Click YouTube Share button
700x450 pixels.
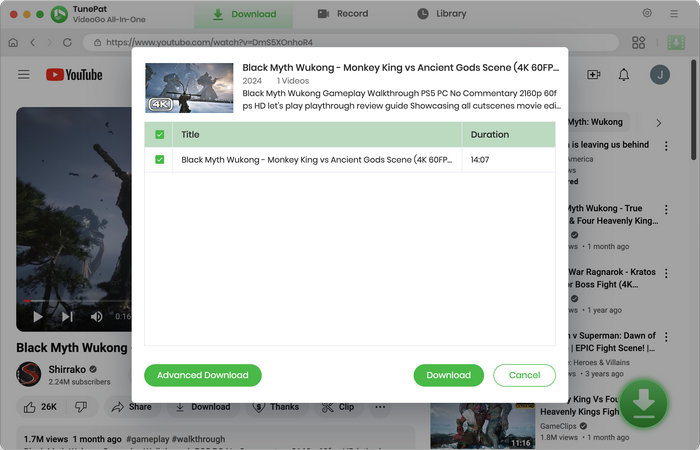(x=132, y=407)
